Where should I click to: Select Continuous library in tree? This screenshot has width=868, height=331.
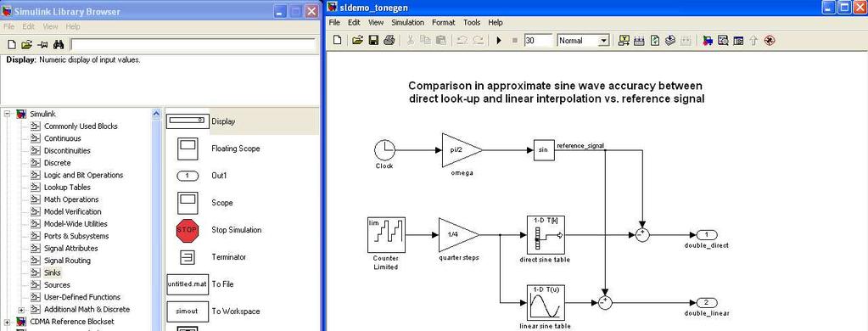click(63, 138)
